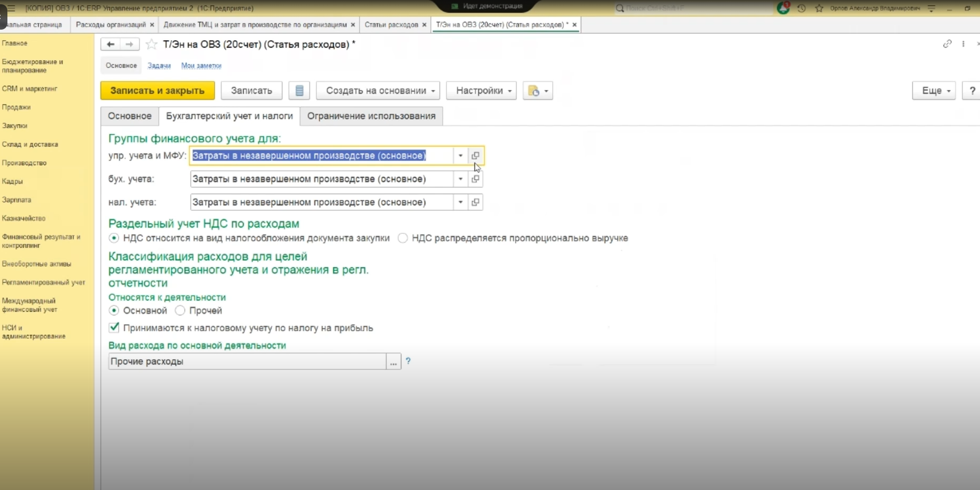Open linked item for нал. учета field
This screenshot has width=980, height=490.
point(475,202)
